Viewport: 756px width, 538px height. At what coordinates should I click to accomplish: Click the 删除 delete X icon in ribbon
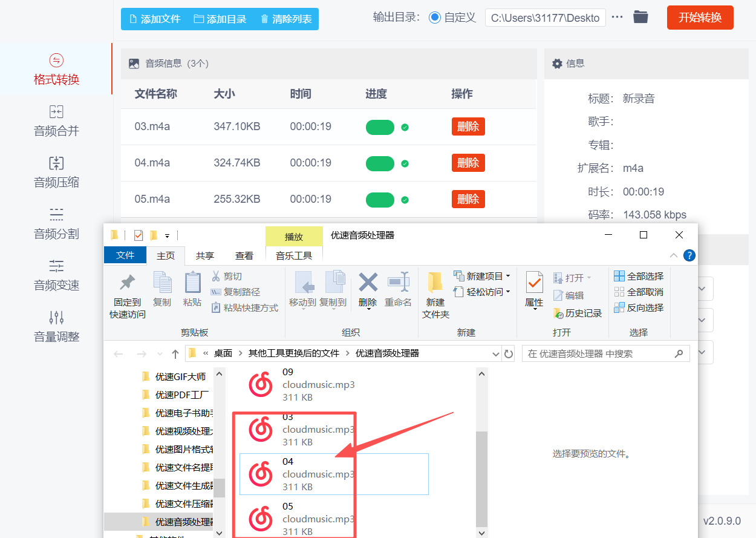coord(368,282)
